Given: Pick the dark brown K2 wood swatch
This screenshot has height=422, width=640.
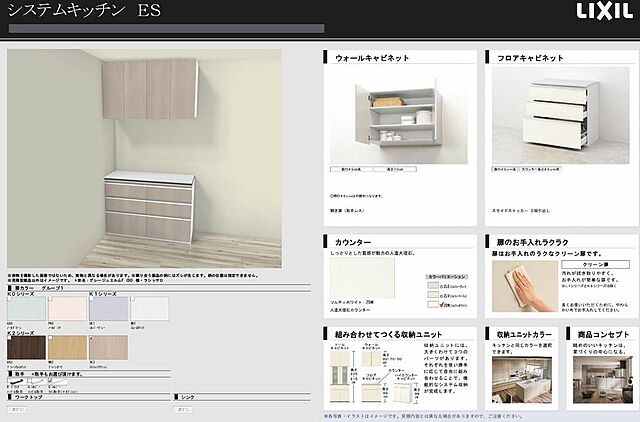Looking at the screenshot, I should pos(27,348).
